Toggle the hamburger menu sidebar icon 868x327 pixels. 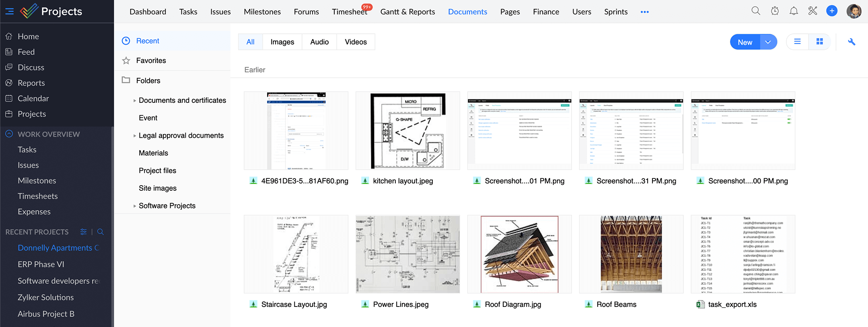point(9,11)
